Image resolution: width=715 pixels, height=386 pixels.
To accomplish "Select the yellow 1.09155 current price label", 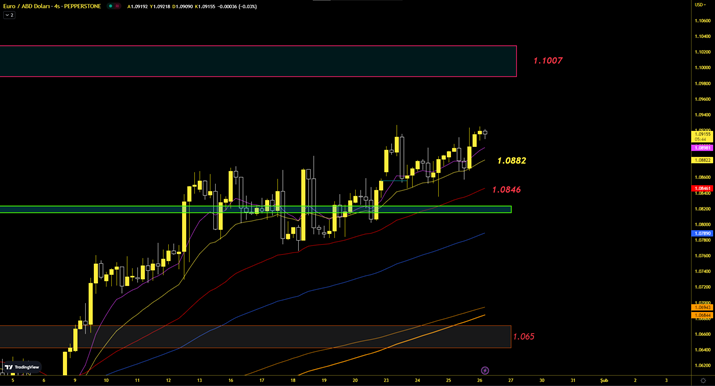I will pos(702,136).
